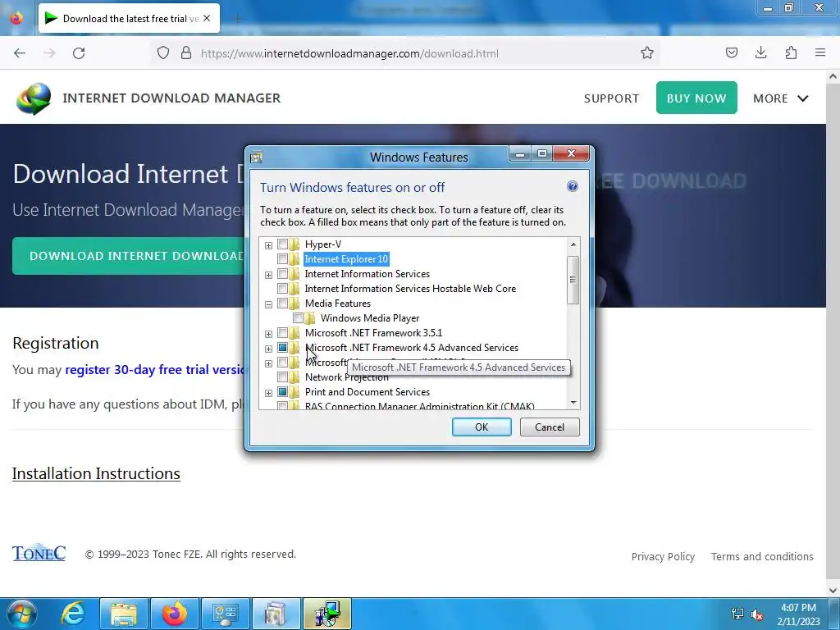Click the DOWNLOAD INTERNET DOWNLOAD button

(x=129, y=256)
